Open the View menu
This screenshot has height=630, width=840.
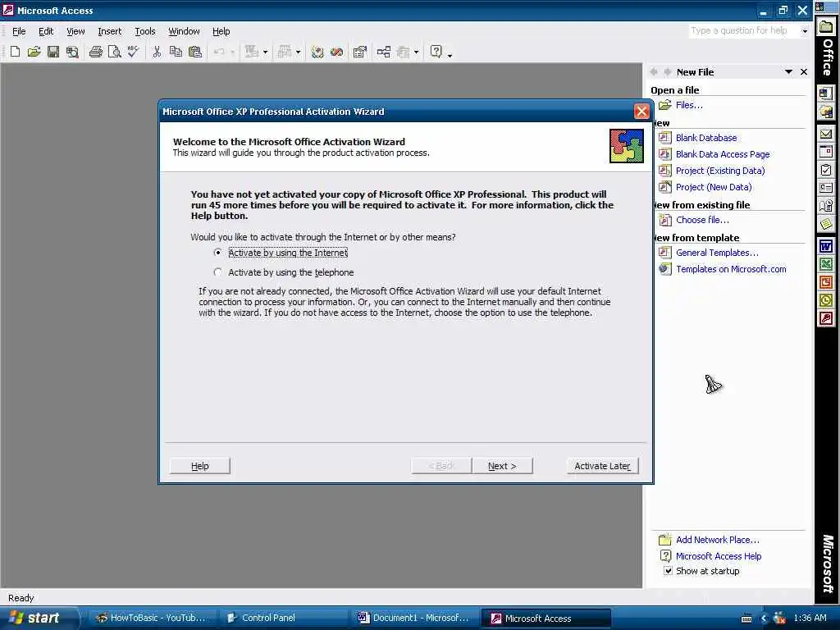coord(75,31)
